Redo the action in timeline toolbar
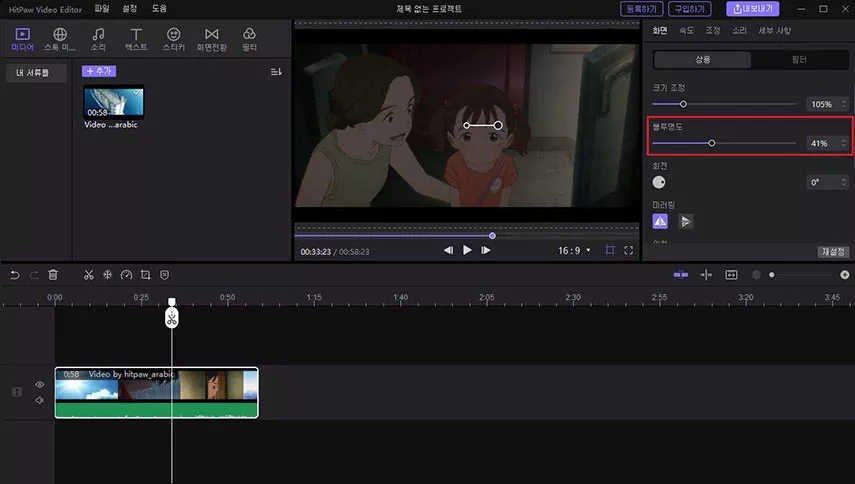Screen dimensions: 855x484 coord(34,275)
